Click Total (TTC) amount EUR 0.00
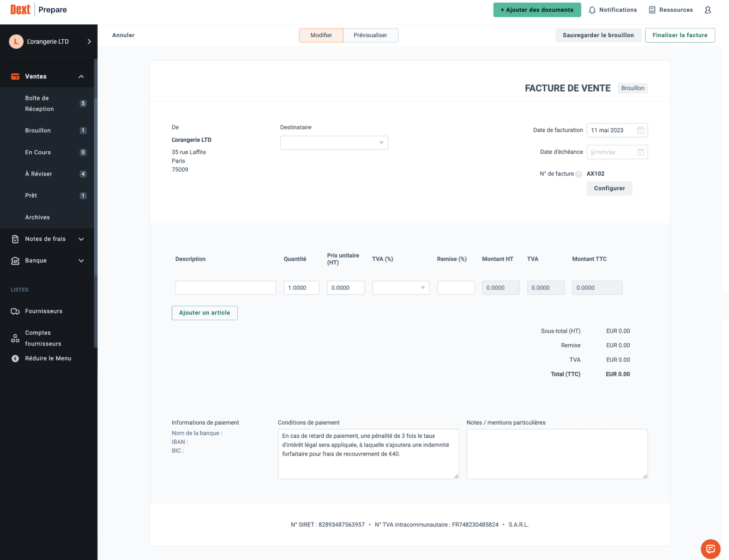This screenshot has width=729, height=560. coord(618,375)
